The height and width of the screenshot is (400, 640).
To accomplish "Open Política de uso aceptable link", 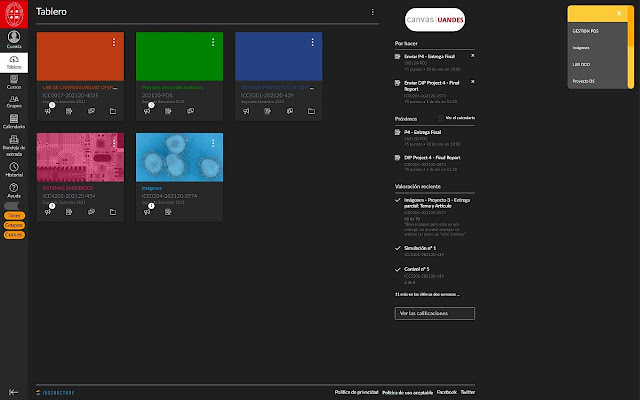I will tap(407, 393).
